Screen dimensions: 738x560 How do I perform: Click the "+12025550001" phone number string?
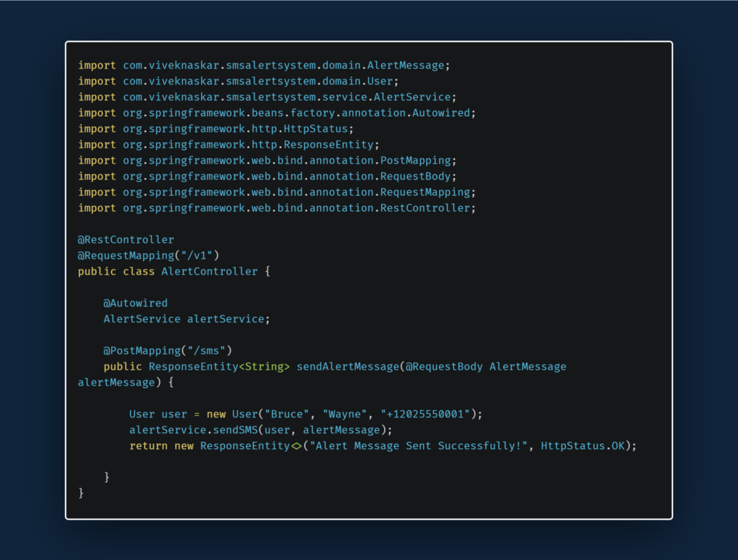425,414
